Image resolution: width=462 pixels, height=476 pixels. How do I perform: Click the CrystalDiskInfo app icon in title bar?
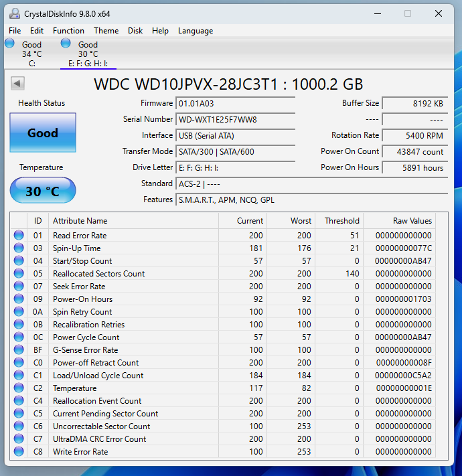(15, 13)
